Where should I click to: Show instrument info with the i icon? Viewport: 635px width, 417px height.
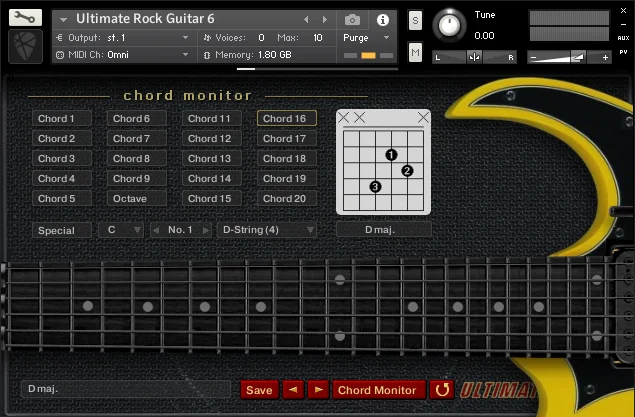(x=383, y=19)
